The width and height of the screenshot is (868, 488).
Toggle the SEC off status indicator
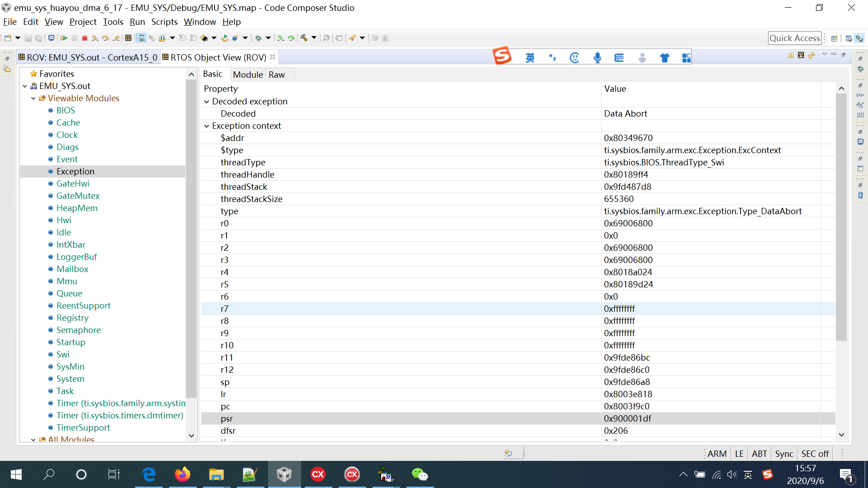(x=815, y=454)
